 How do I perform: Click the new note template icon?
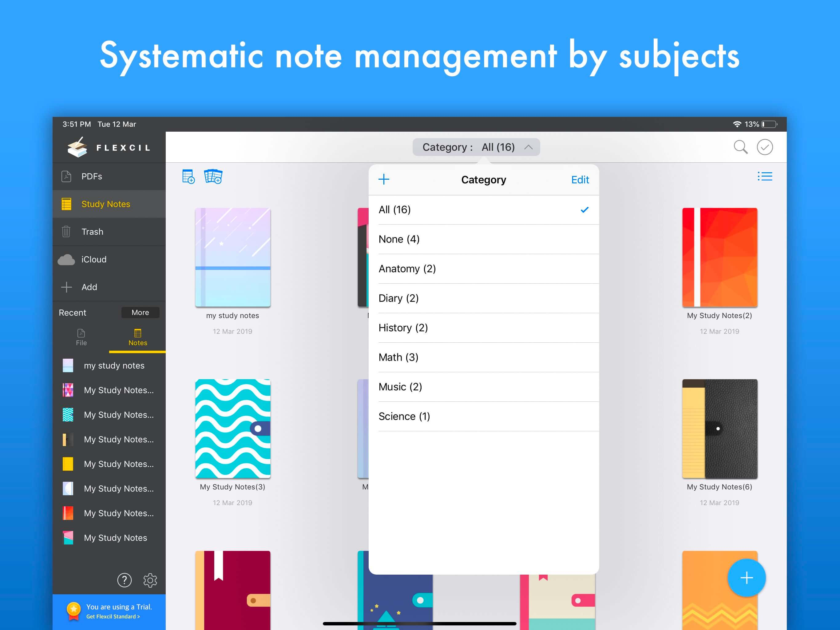(188, 177)
